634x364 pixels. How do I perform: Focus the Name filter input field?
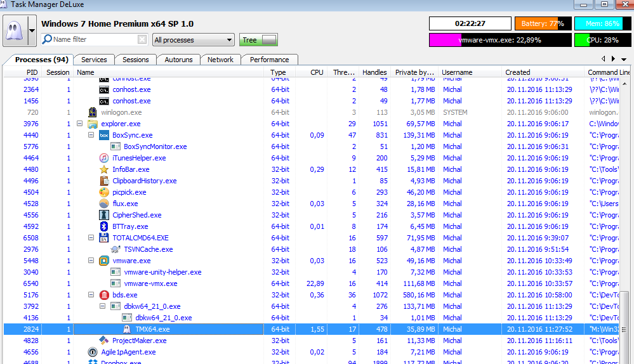click(95, 39)
